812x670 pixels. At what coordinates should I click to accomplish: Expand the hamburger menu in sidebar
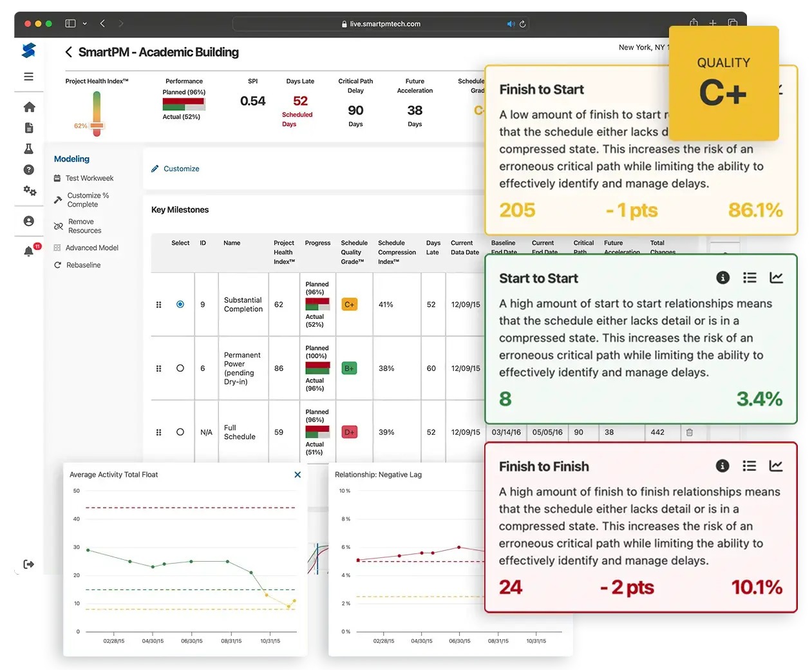(29, 76)
